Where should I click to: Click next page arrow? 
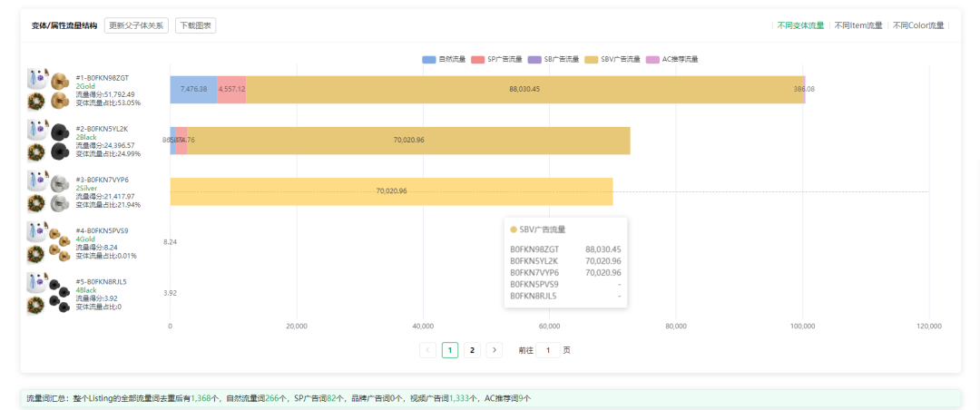[495, 350]
